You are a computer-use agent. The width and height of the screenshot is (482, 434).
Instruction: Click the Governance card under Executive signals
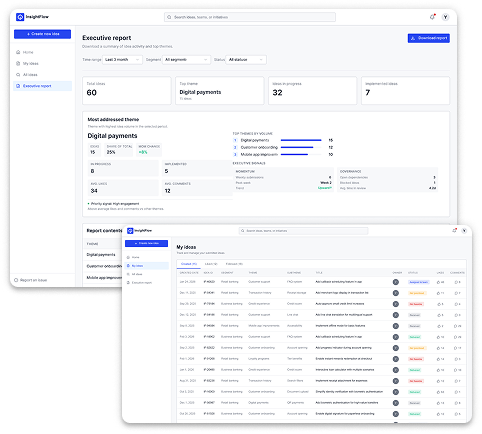(x=387, y=180)
